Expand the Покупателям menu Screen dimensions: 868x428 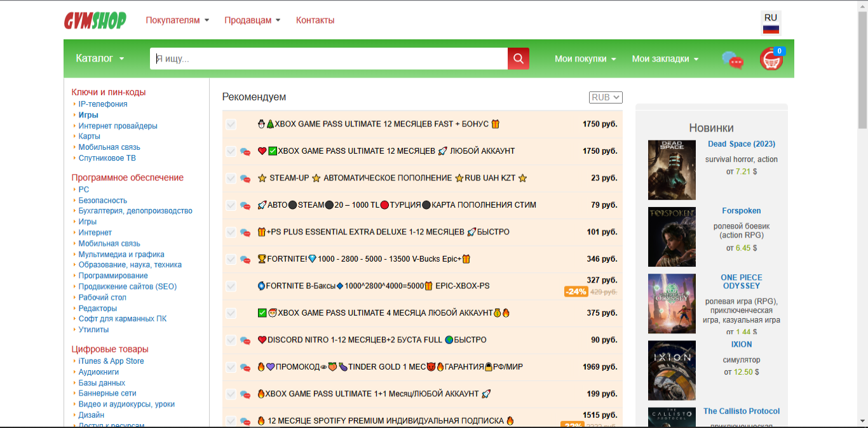[177, 20]
